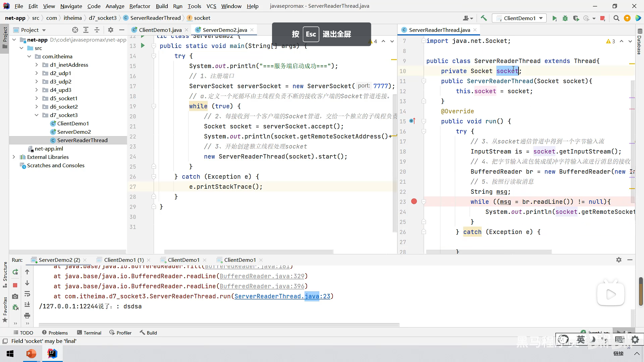This screenshot has width=644, height=362.
Task: Open the Refactor menu
Action: [x=140, y=6]
